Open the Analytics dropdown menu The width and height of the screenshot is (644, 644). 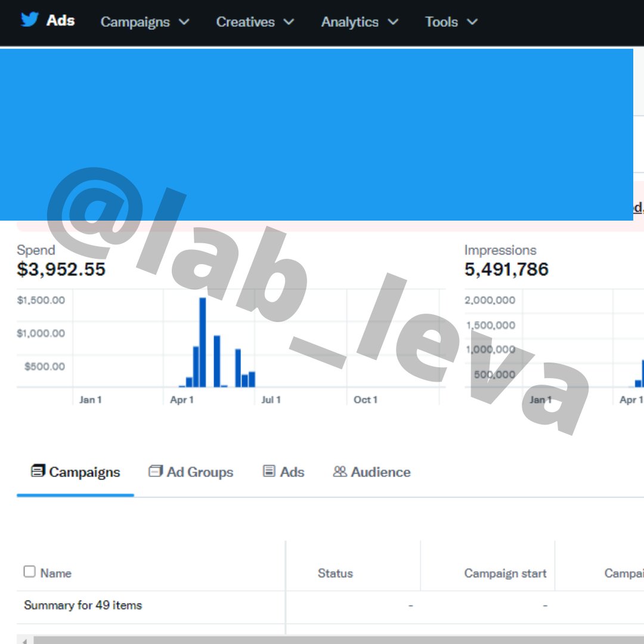click(360, 22)
